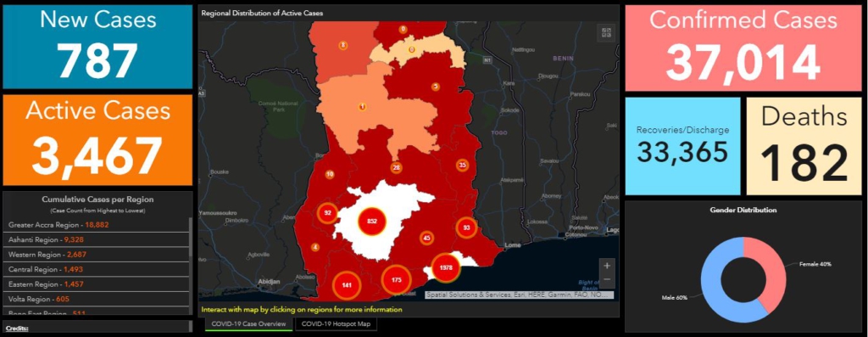Click the map zoom out minus button

(x=607, y=278)
